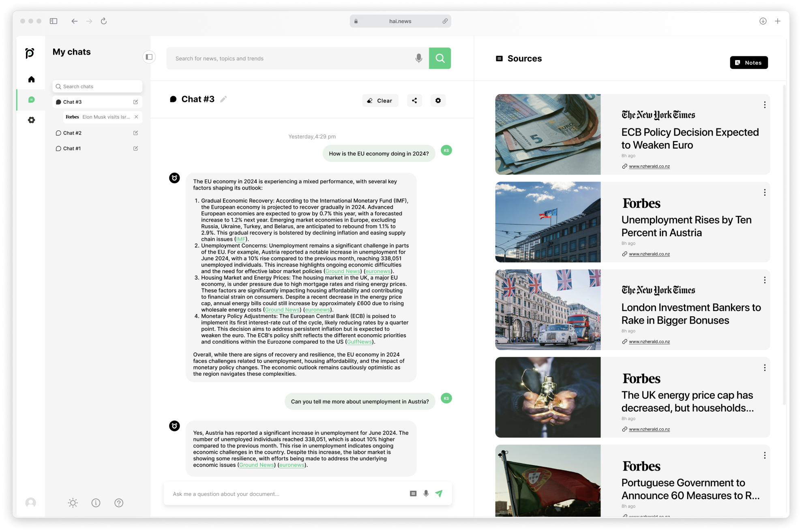The height and width of the screenshot is (532, 802).
Task: Open Ground News link in unemployment point
Action: pos(343,271)
